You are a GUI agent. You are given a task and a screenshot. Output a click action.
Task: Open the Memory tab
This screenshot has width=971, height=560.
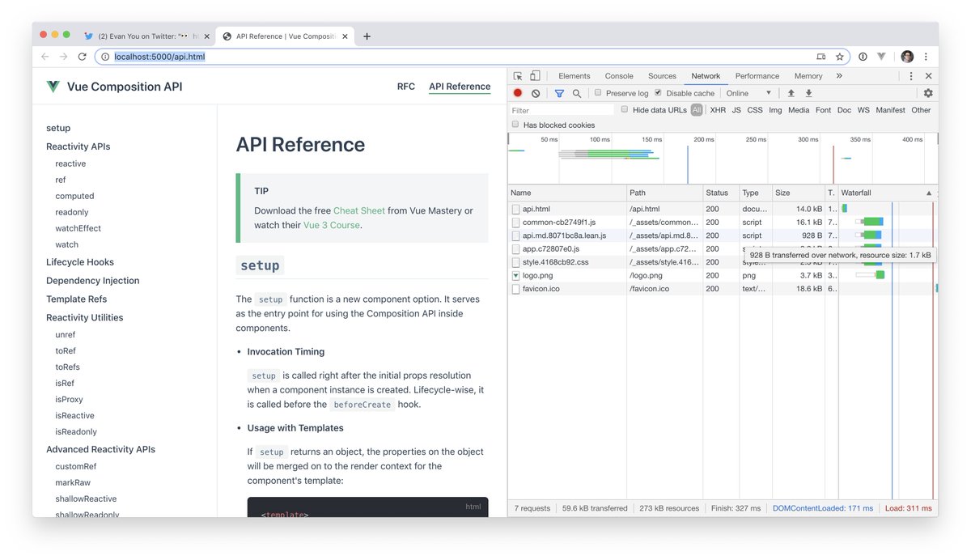pyautogui.click(x=808, y=76)
